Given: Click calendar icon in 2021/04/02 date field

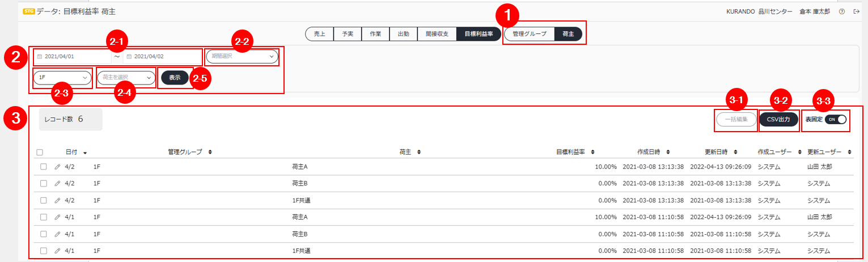Looking at the screenshot, I should pyautogui.click(x=129, y=57).
